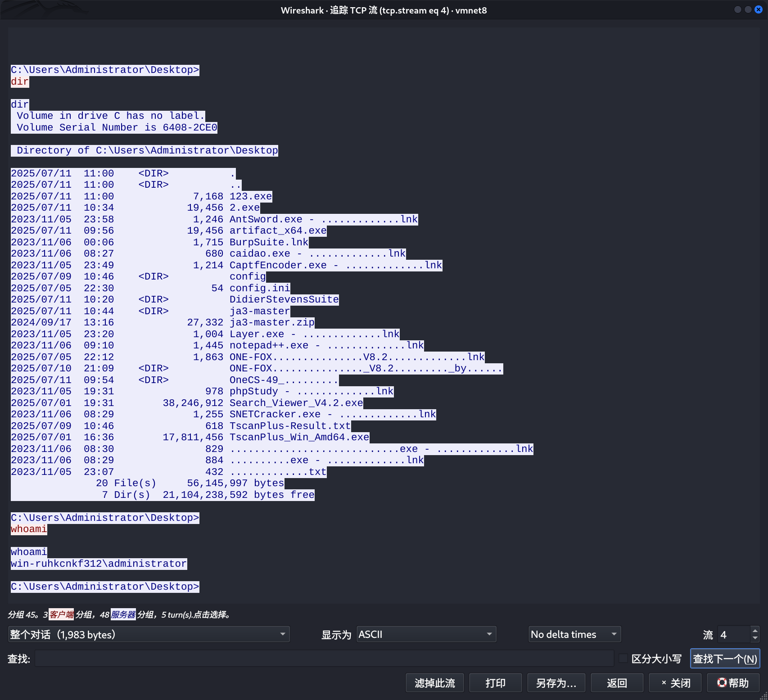Click the 'caidao.exe' shortcut entry
The image size is (768, 700).
318,253
